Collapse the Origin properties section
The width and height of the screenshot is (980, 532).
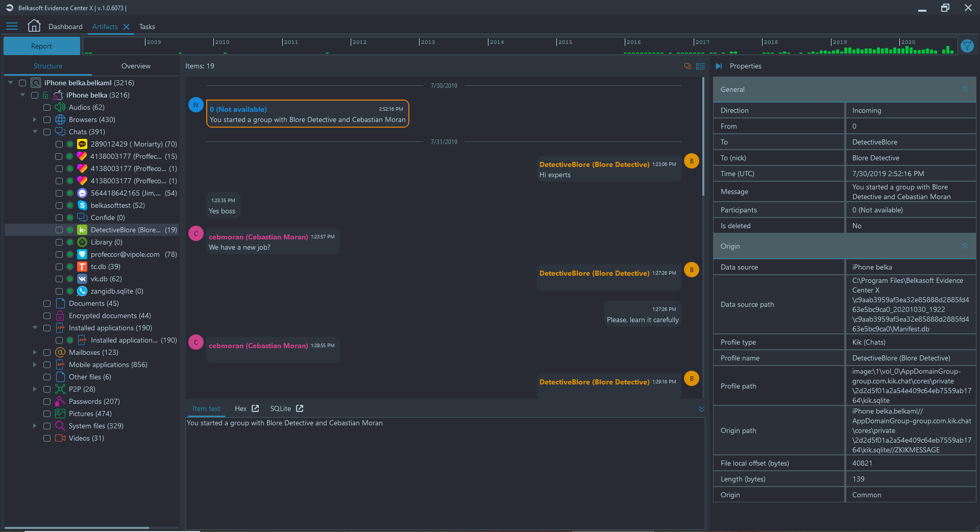[x=965, y=246]
